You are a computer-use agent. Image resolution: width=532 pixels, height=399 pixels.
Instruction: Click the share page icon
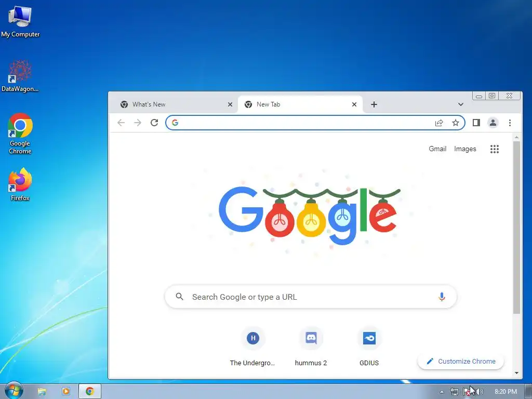coord(439,123)
